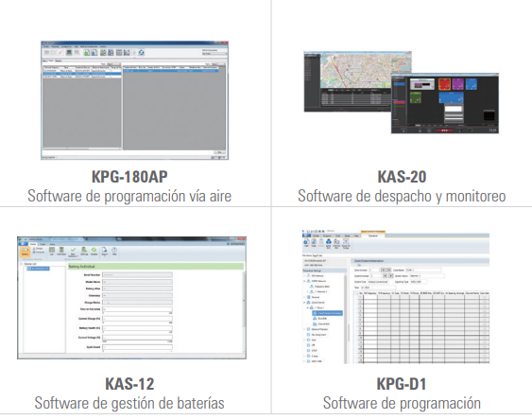This screenshot has height=419, width=532.
Task: Click the purple square tile in KAS-20
Action: click(x=457, y=84)
